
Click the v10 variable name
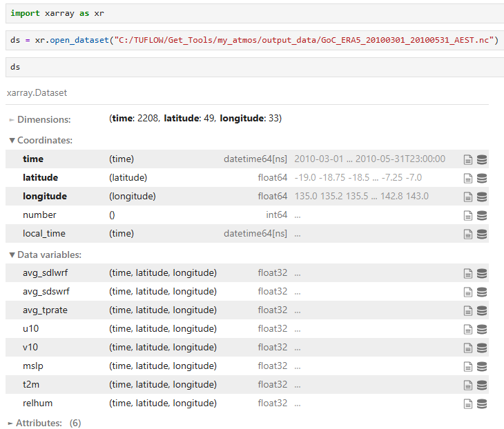pyautogui.click(x=30, y=348)
